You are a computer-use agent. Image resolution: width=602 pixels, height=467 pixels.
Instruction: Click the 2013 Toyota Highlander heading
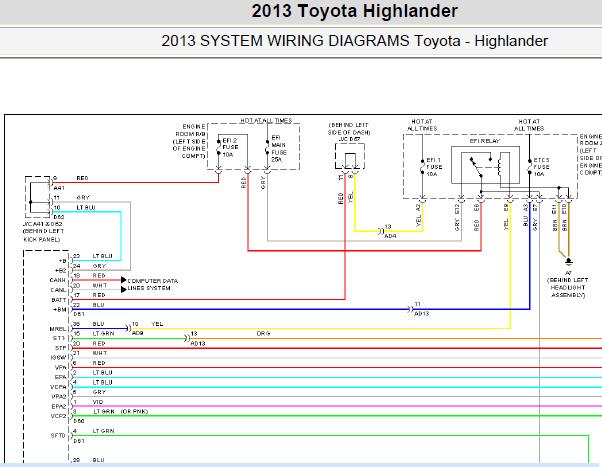coord(354,11)
